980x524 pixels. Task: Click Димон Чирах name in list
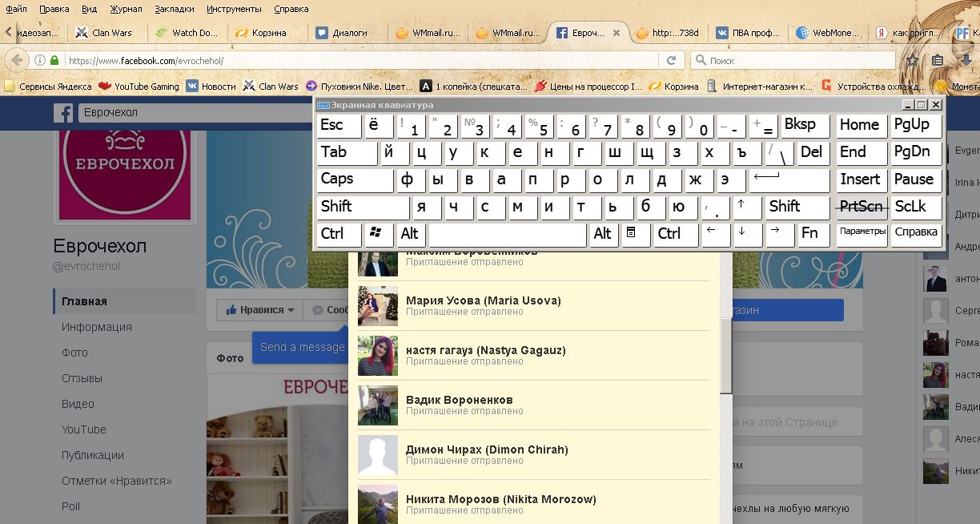pos(487,449)
